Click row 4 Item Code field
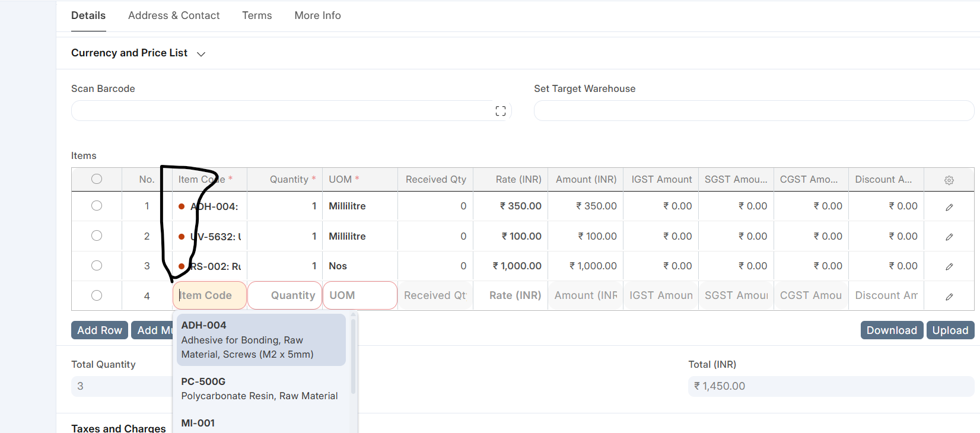This screenshot has width=980, height=433. coord(209,295)
